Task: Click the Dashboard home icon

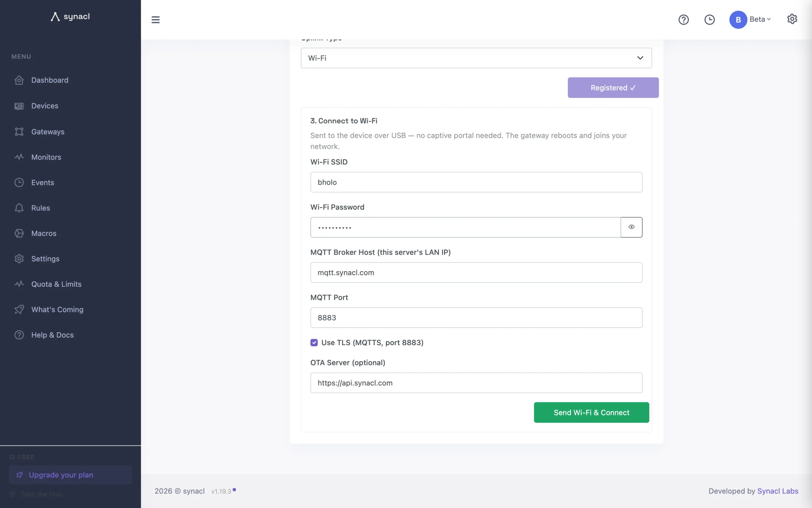Action: 19,80
